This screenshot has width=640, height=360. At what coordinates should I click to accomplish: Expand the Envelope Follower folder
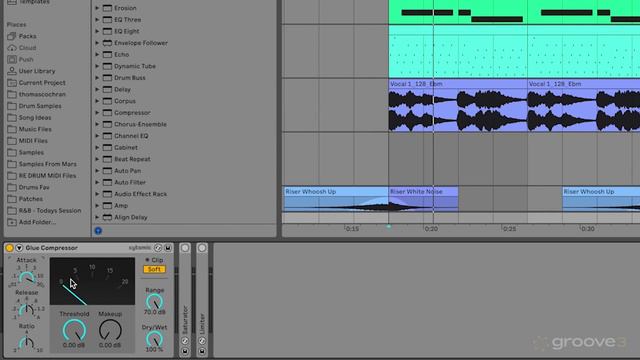pyautogui.click(x=97, y=43)
